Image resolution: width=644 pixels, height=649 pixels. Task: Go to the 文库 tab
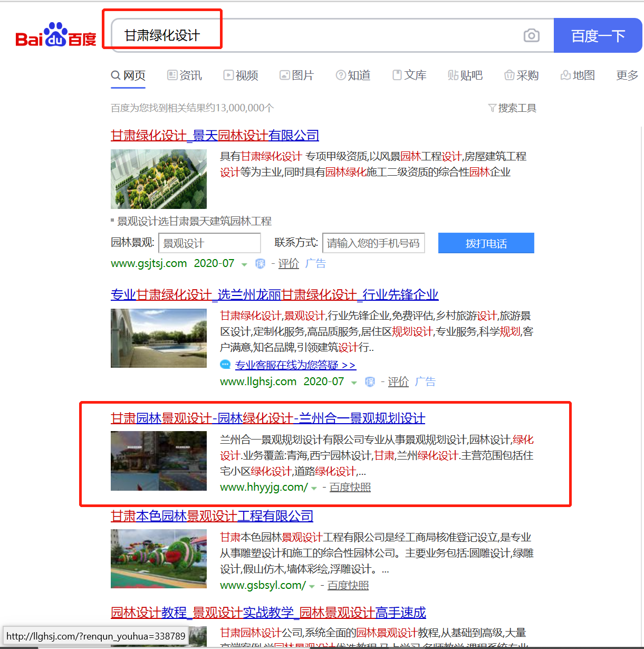(x=409, y=75)
